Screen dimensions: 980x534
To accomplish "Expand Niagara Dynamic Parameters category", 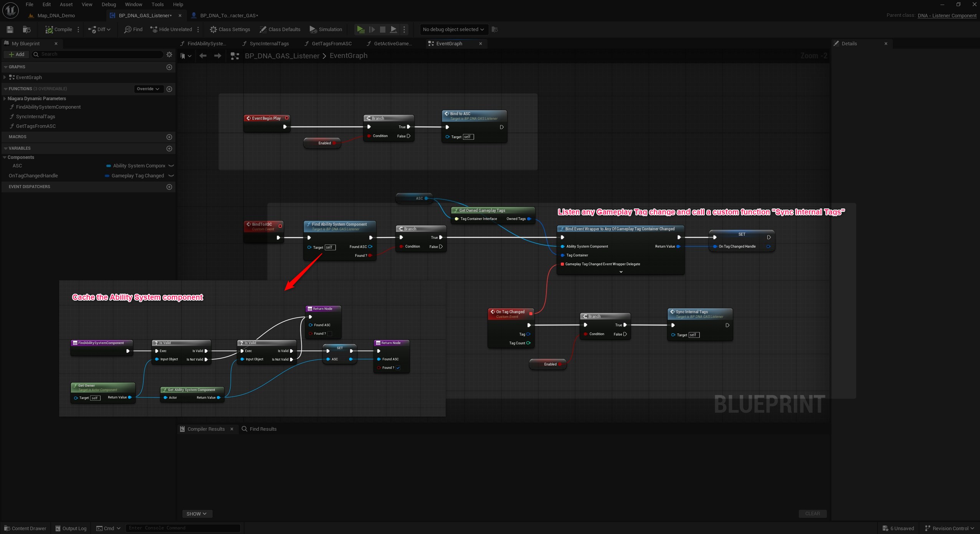I will click(x=5, y=99).
